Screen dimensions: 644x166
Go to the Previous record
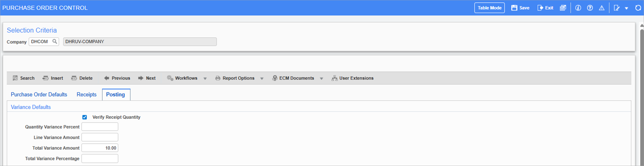click(117, 78)
